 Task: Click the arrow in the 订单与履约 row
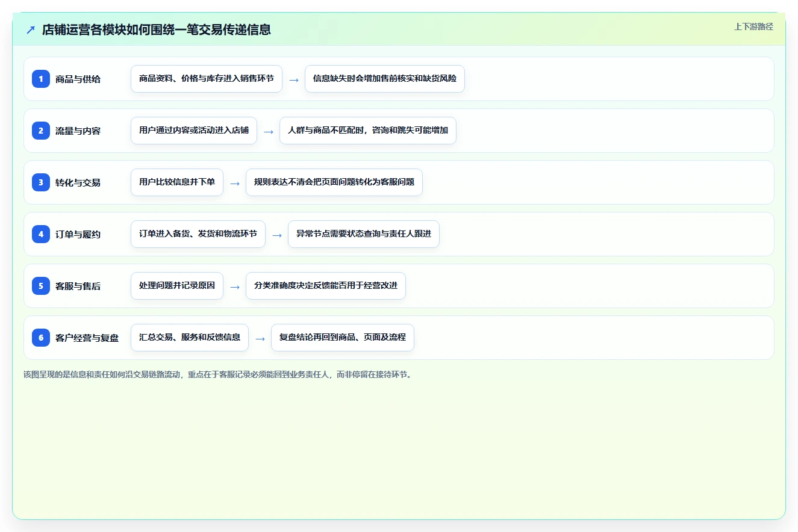click(277, 235)
